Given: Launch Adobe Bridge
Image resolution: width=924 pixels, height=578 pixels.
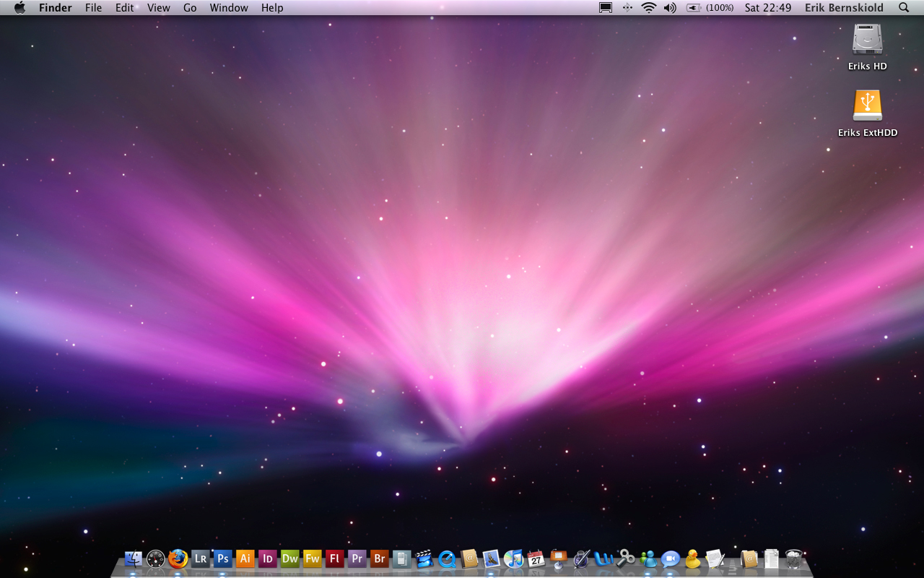Looking at the screenshot, I should click(x=379, y=558).
